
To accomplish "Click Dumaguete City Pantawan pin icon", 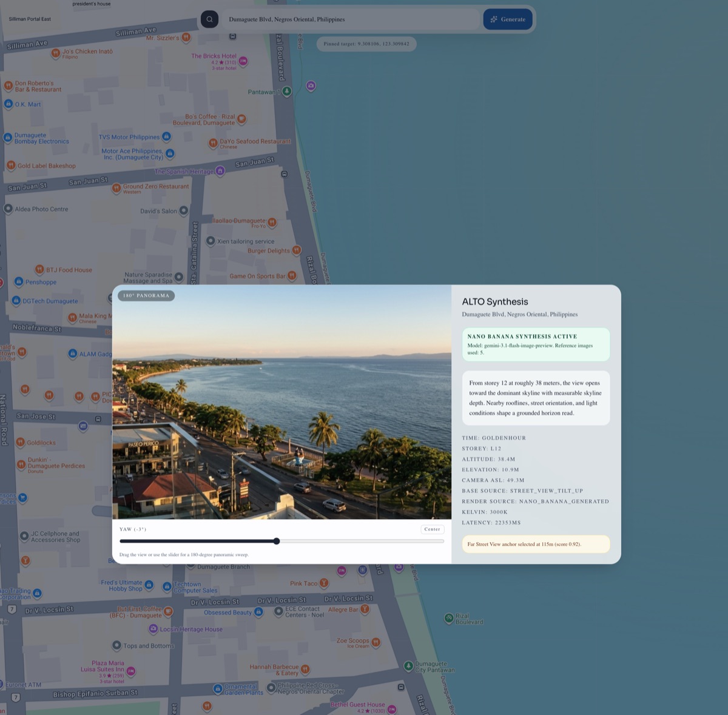I will coord(408,666).
